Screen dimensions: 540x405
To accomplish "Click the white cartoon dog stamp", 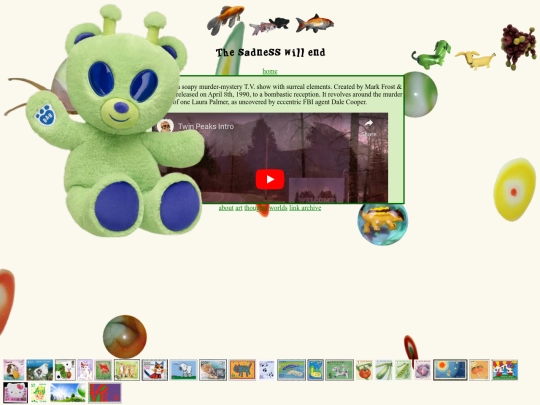I will (183, 370).
